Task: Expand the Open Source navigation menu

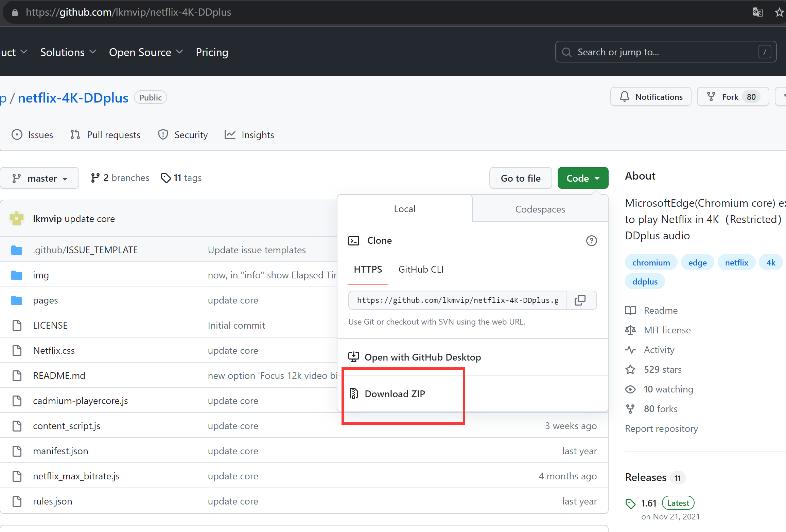Action: tap(146, 52)
